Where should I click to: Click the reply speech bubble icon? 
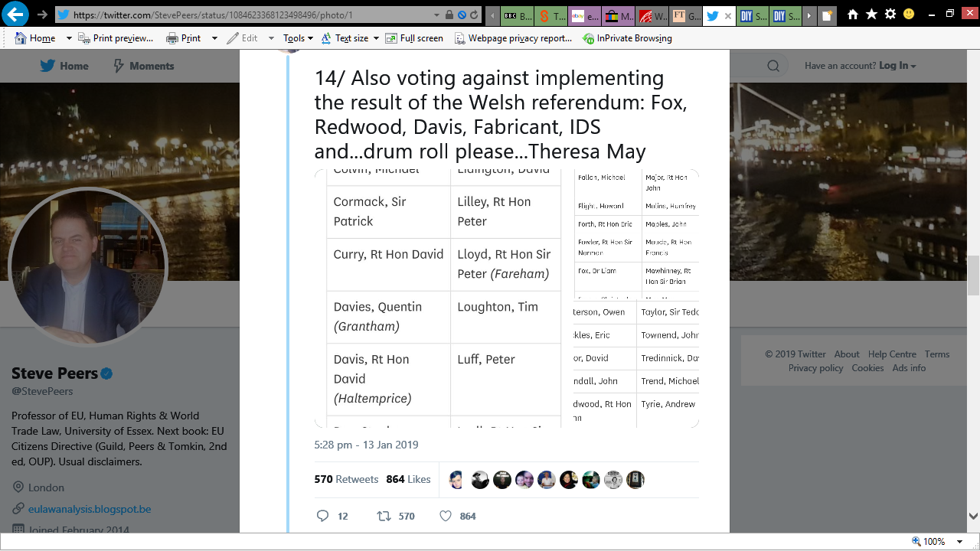(x=322, y=516)
